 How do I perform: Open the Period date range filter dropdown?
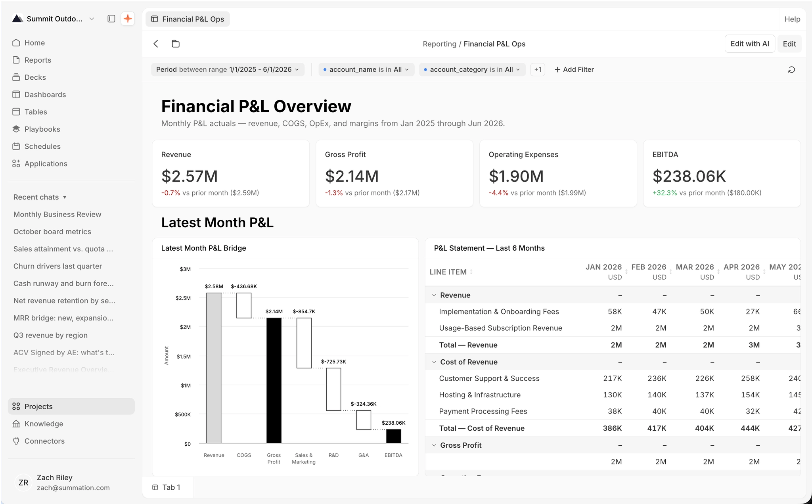pyautogui.click(x=228, y=69)
